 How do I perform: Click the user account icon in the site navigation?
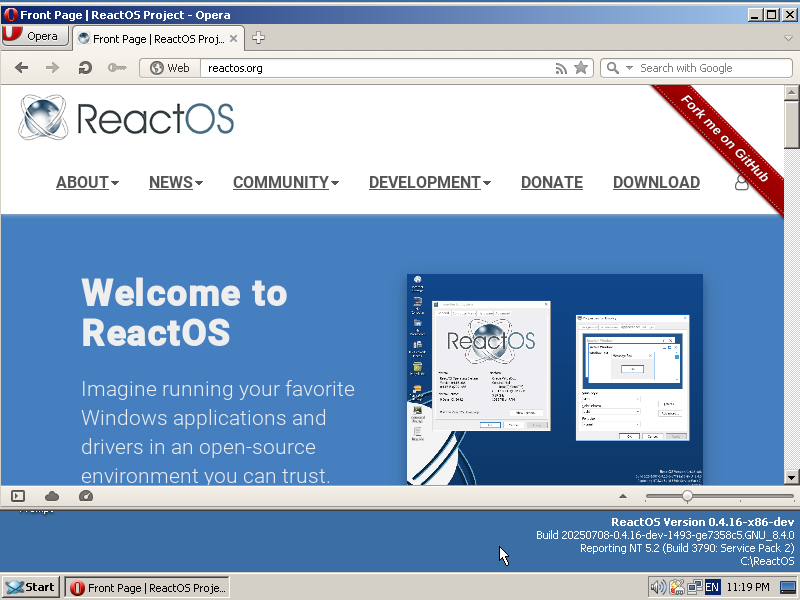[x=741, y=182]
